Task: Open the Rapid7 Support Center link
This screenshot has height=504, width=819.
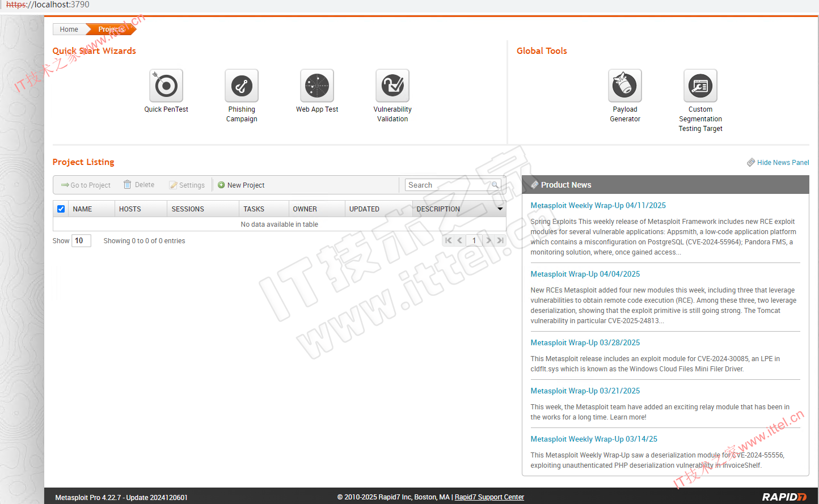Action: point(489,497)
